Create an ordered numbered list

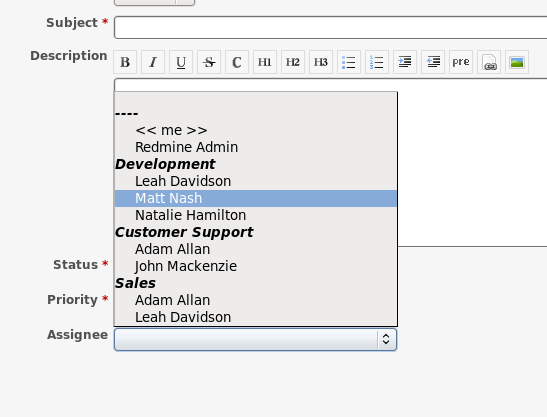click(x=377, y=62)
